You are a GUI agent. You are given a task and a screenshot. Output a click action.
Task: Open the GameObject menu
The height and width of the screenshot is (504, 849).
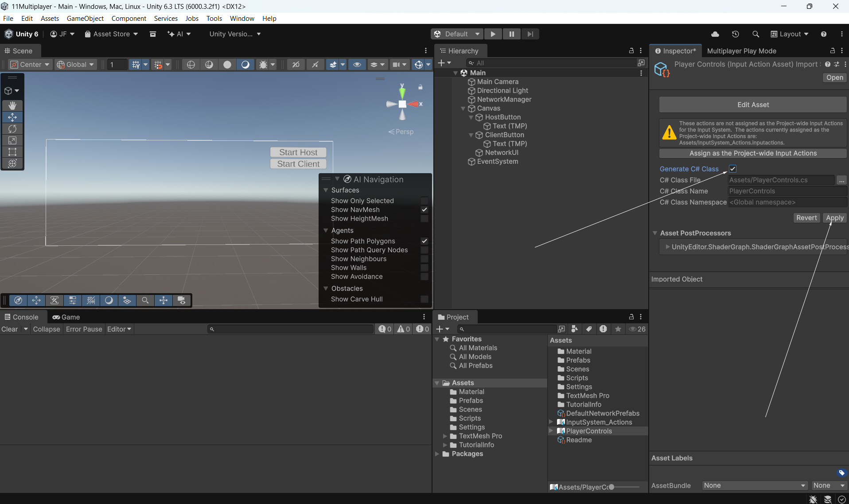pos(85,18)
